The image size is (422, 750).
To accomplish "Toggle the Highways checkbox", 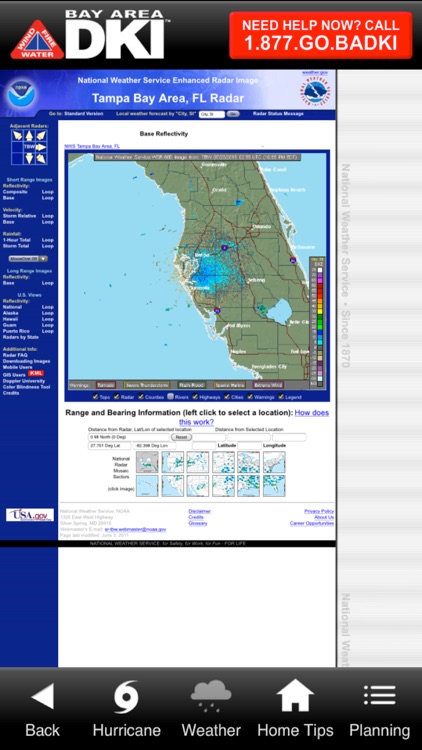I will point(195,397).
